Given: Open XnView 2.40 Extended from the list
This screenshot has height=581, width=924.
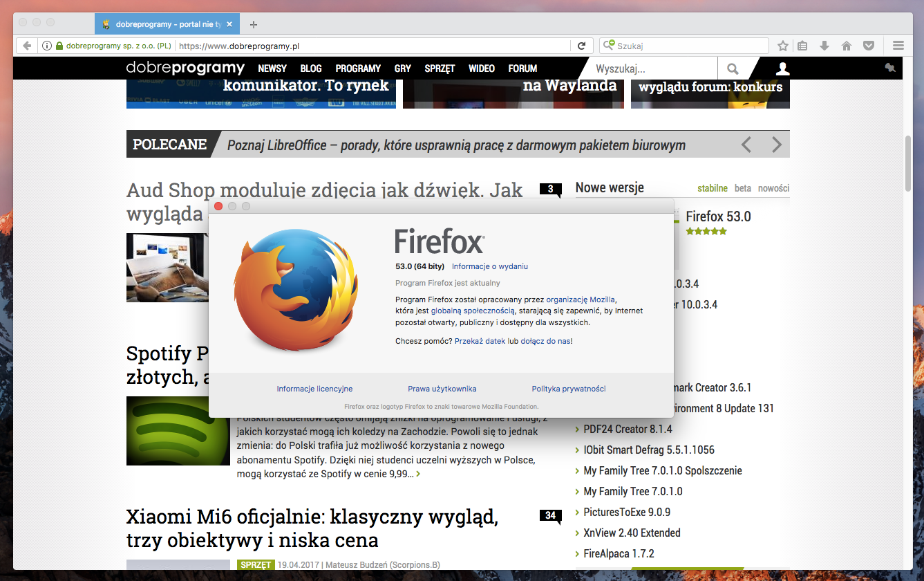Looking at the screenshot, I should (x=632, y=533).
